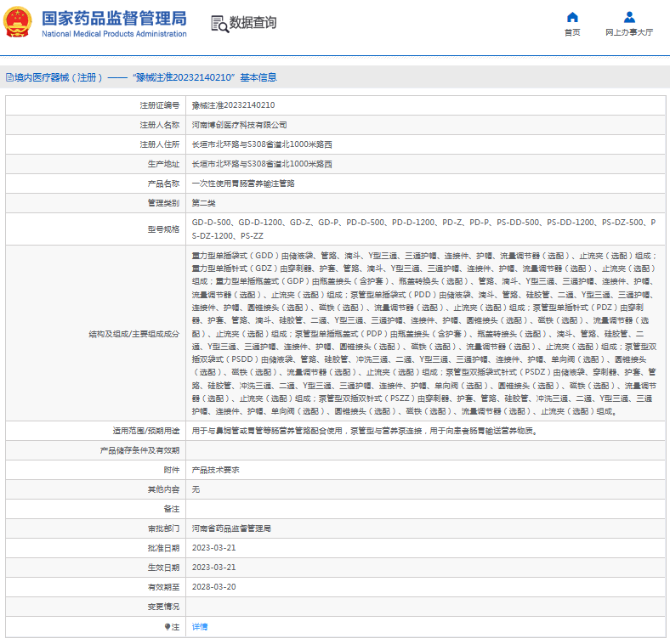Open the 详情 link
This screenshot has width=670, height=644.
[x=200, y=626]
